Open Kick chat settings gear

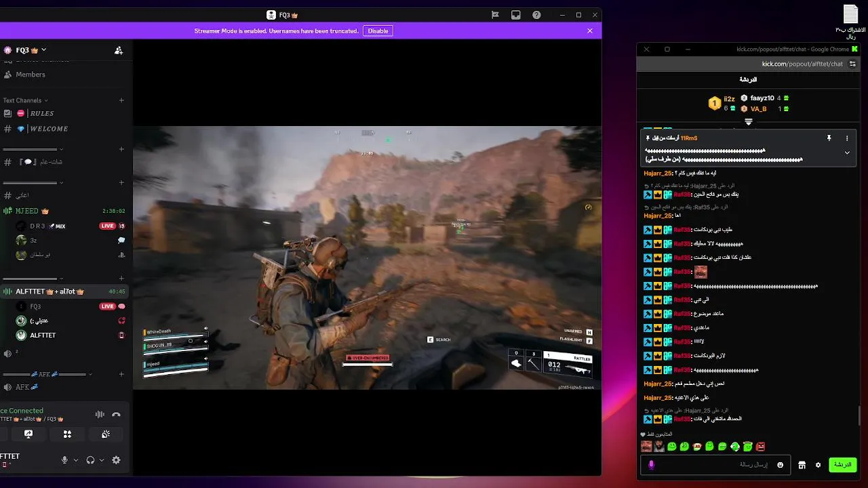818,465
